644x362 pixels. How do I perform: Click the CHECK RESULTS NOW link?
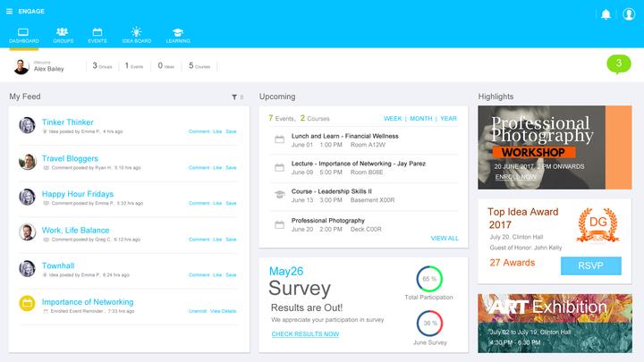point(305,334)
